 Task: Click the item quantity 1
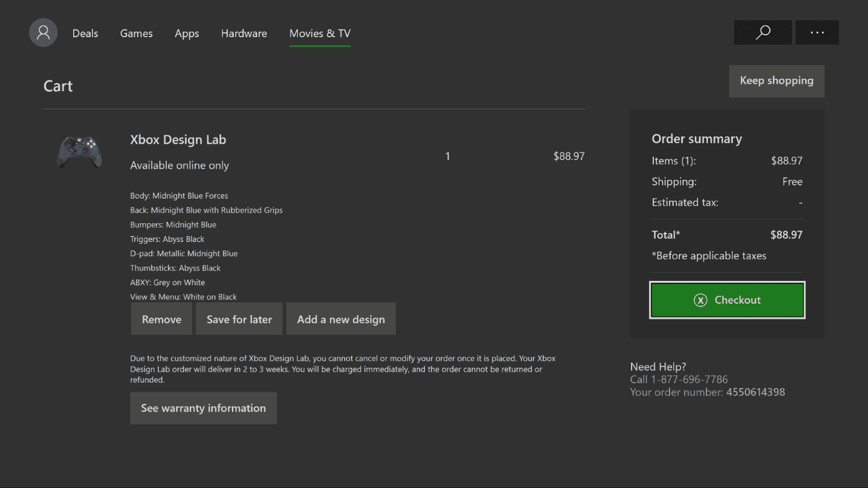click(447, 156)
